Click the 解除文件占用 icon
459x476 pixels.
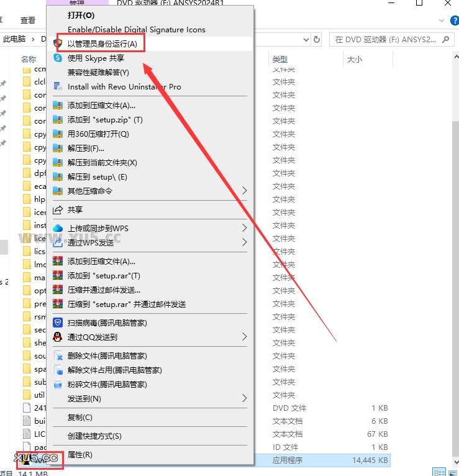[58, 370]
